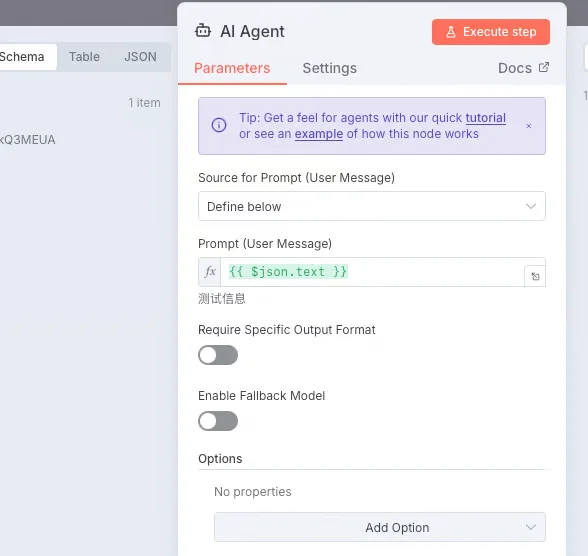
Task: Open the tutorial link in the tip
Action: [486, 118]
